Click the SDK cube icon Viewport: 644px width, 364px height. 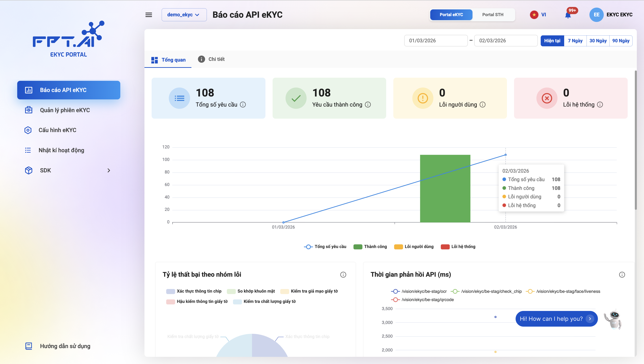click(x=28, y=171)
